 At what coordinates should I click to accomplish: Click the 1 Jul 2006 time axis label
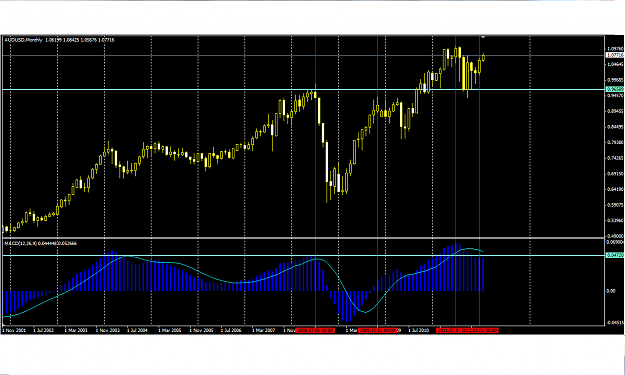(x=231, y=330)
